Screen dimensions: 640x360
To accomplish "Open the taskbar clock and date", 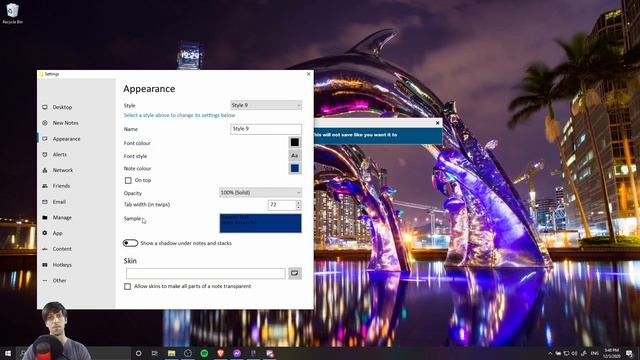I will click(x=611, y=353).
